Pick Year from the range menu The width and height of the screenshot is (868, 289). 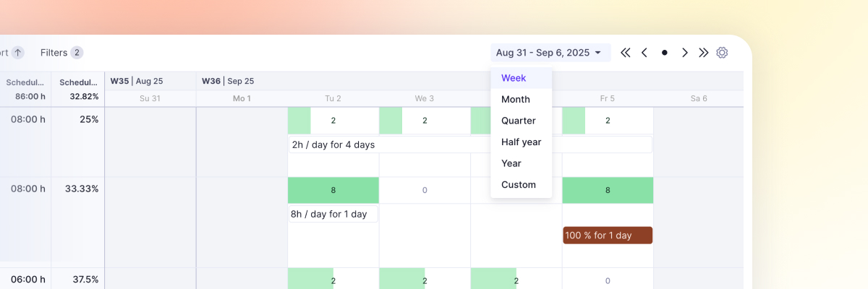[x=511, y=163]
